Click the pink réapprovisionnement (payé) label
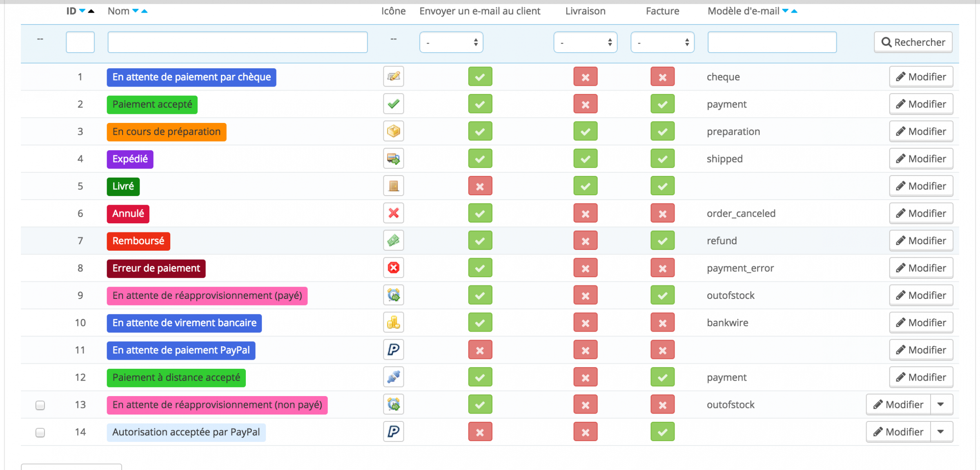 tap(207, 296)
